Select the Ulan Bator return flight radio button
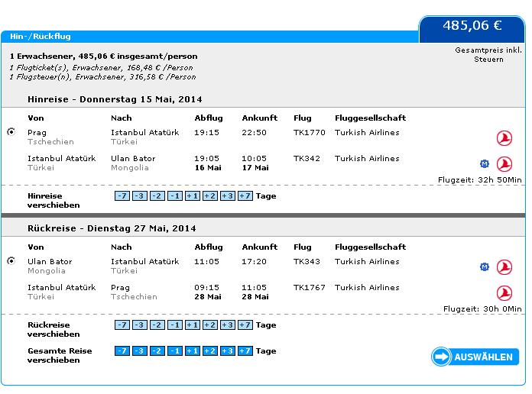 [x=11, y=260]
